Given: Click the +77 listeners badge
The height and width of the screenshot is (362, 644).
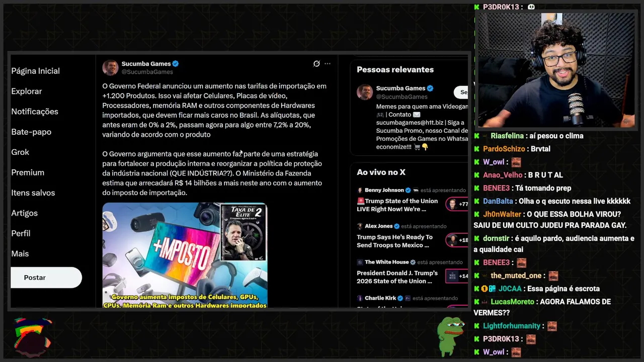Looking at the screenshot, I should pyautogui.click(x=457, y=204).
